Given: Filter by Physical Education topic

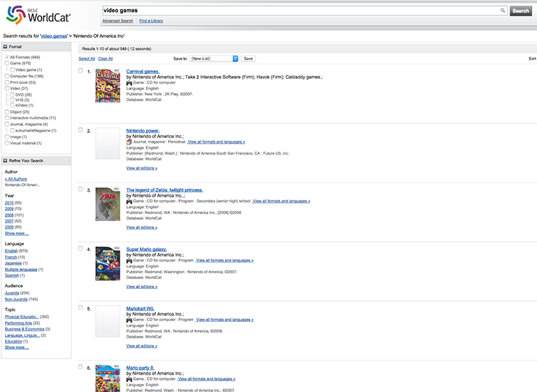Looking at the screenshot, I should point(21,317).
